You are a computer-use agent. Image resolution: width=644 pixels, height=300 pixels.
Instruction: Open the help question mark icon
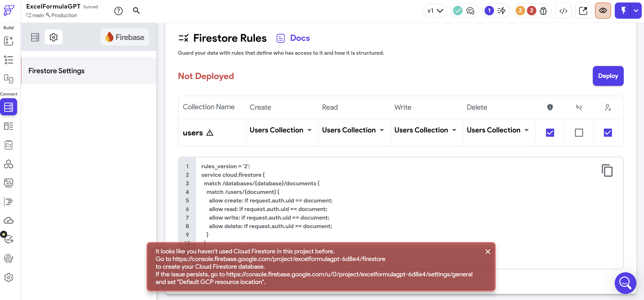tap(118, 11)
